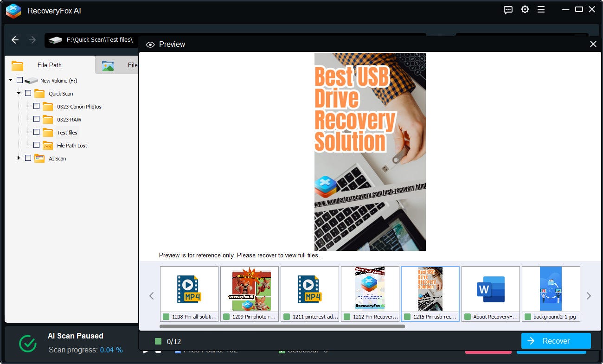Click the Quick Scan folder icon

(39, 93)
